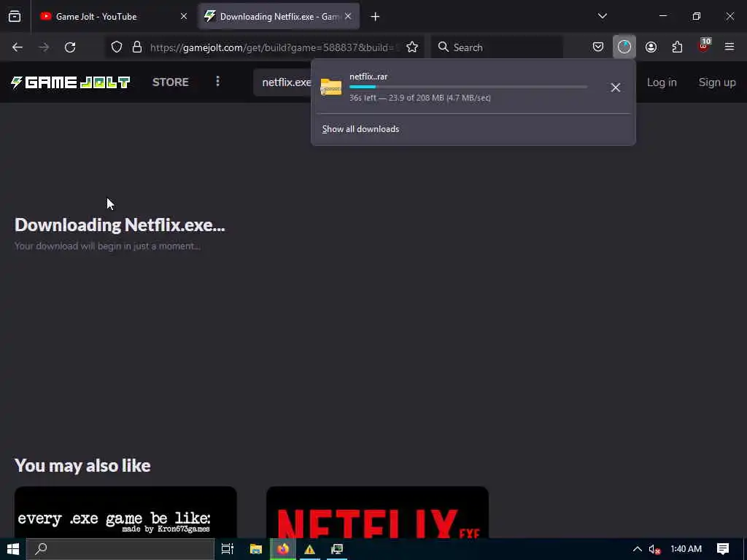Viewport: 747px width, 560px height.
Task: Select the You may also like heading
Action: pyautogui.click(x=82, y=465)
